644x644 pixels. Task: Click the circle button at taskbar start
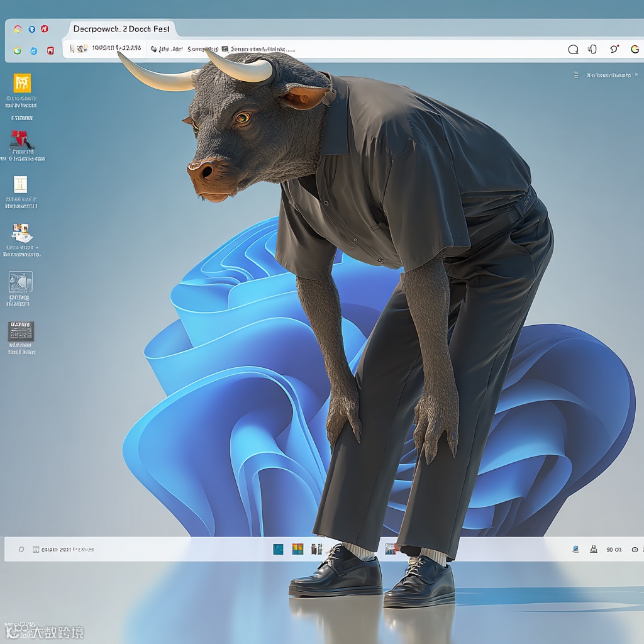(x=21, y=550)
